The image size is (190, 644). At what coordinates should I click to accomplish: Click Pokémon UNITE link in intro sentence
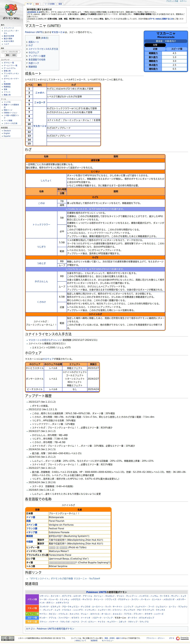34,32
